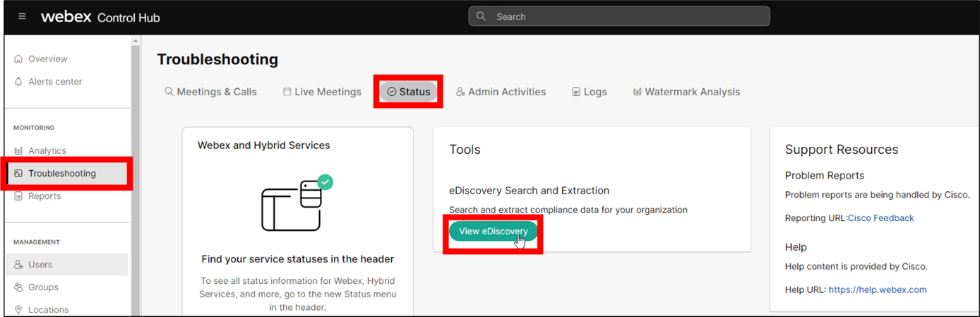
Task: Open the Admin Activities tab
Action: point(501,92)
